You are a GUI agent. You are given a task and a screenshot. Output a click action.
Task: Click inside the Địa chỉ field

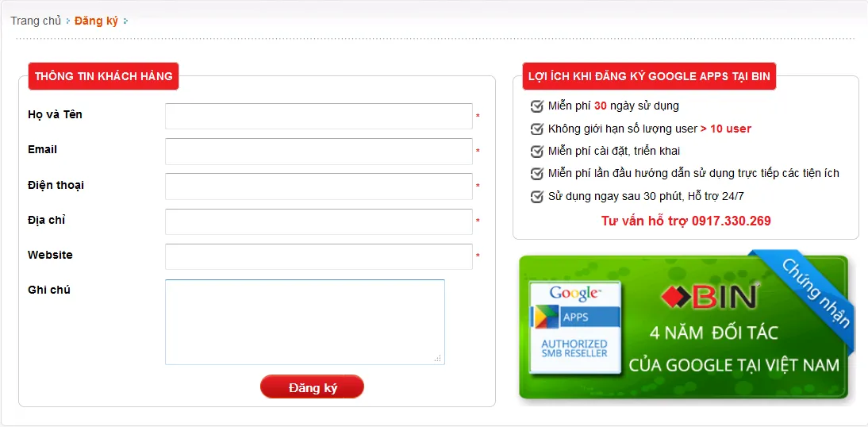pos(319,221)
